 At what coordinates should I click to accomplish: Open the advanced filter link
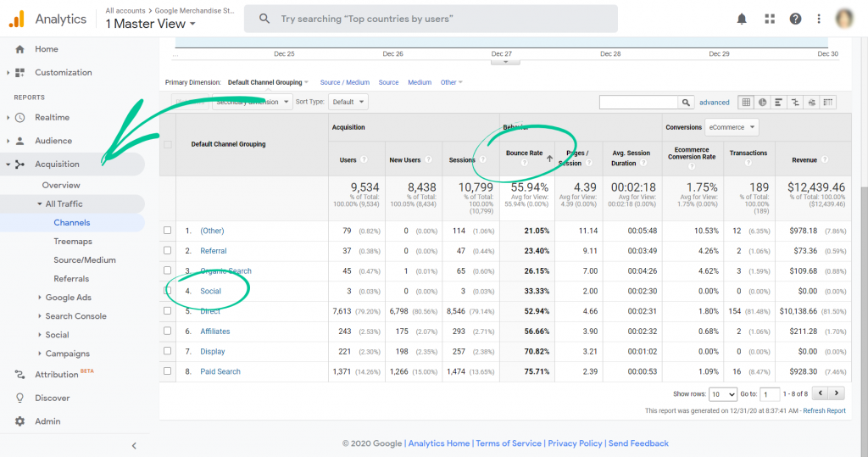pyautogui.click(x=714, y=103)
